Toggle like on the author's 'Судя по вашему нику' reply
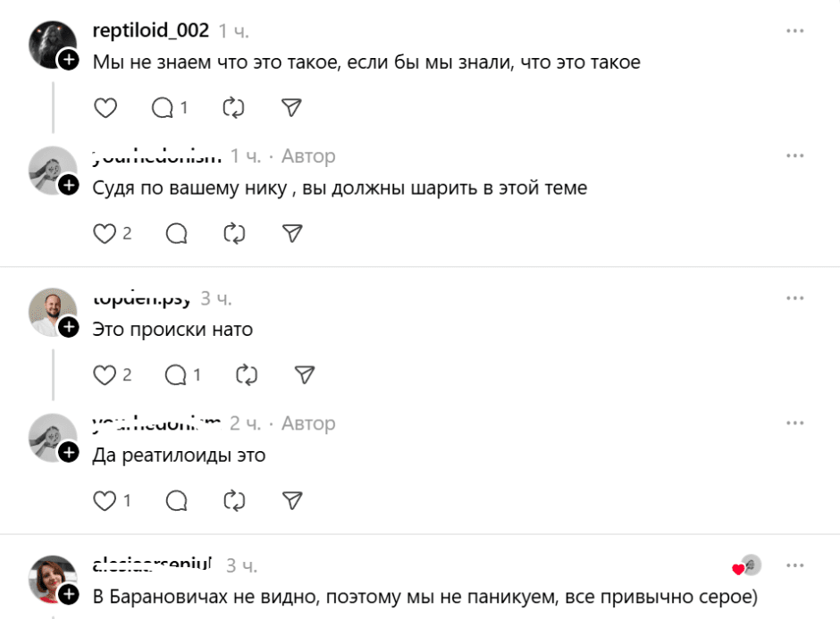 coord(105,233)
